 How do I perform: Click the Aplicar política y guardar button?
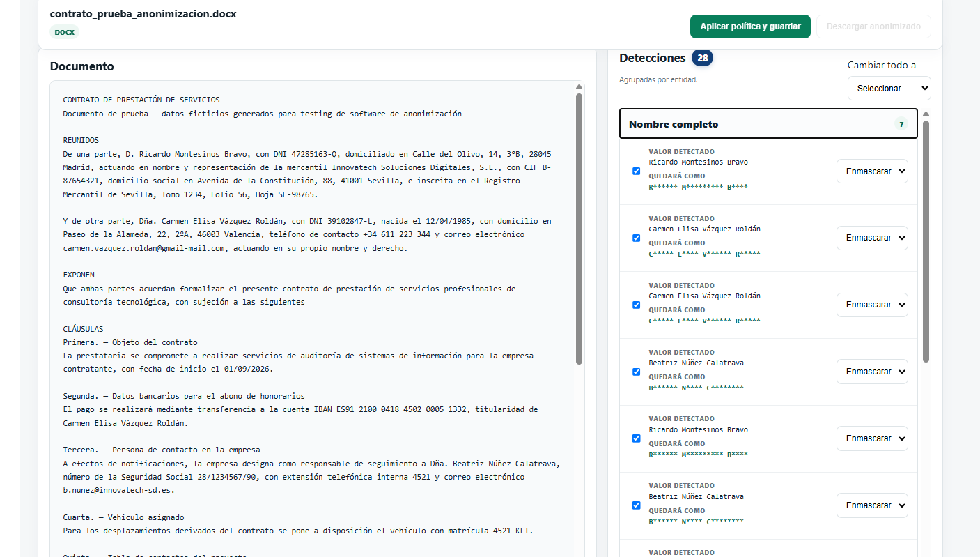tap(750, 26)
